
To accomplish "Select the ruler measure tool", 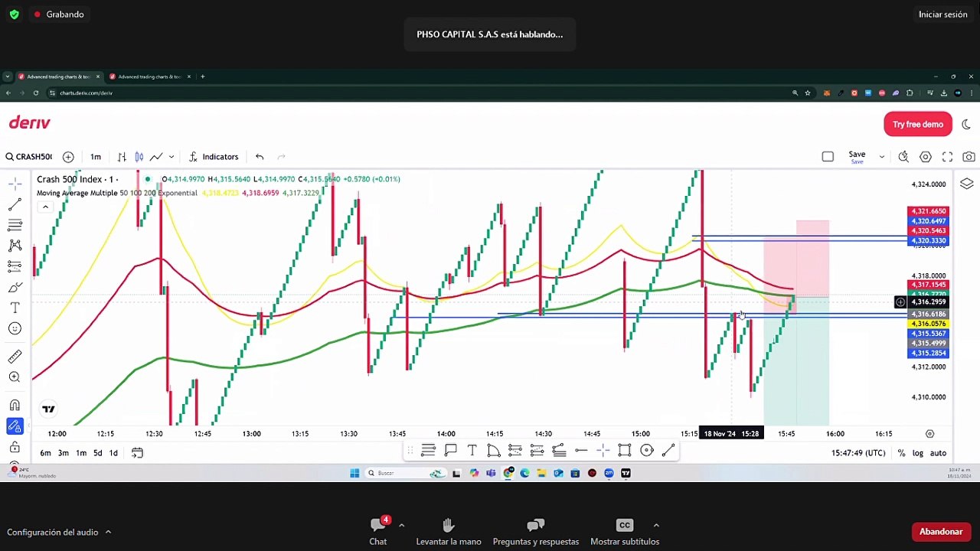I will (x=15, y=357).
